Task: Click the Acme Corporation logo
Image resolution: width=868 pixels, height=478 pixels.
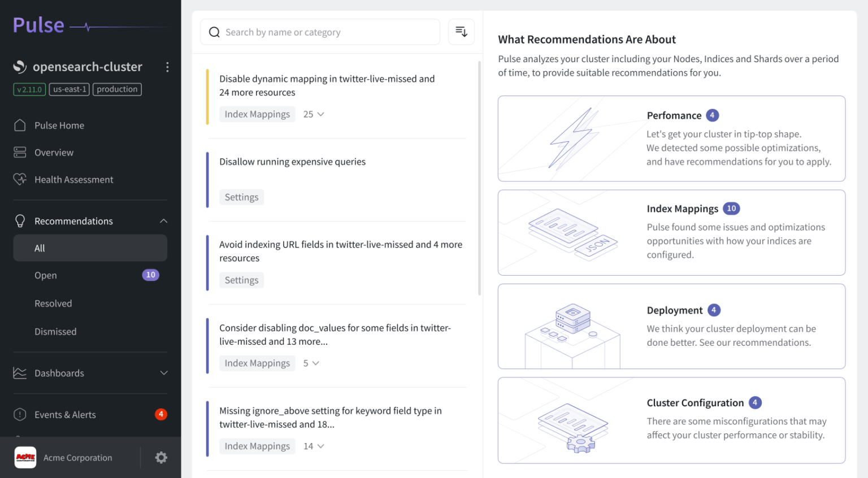Action: [25, 458]
